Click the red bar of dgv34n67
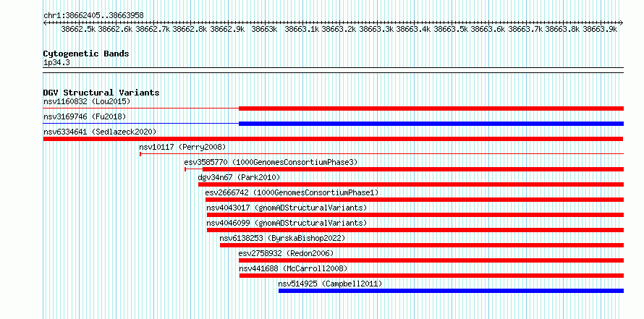 (x=411, y=184)
